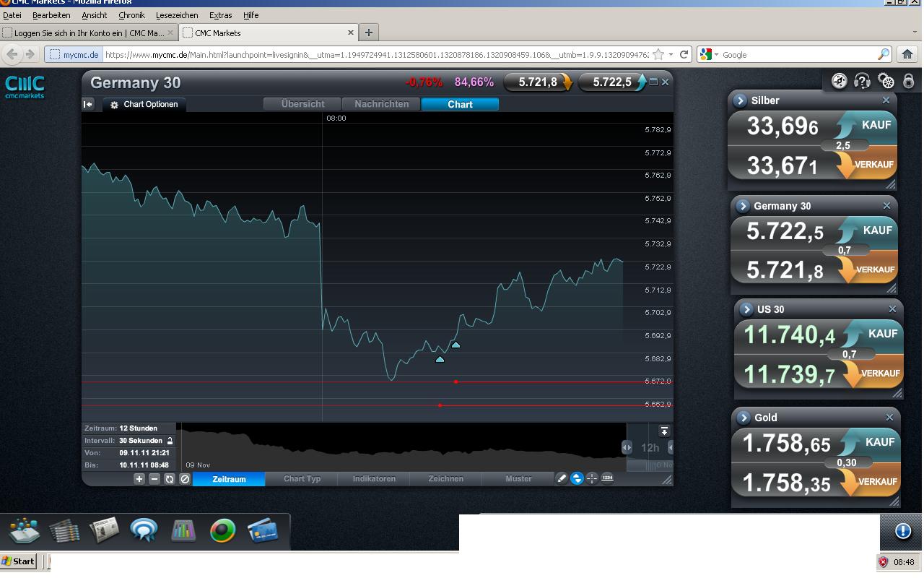Open the Zeichnen tab

pos(446,479)
